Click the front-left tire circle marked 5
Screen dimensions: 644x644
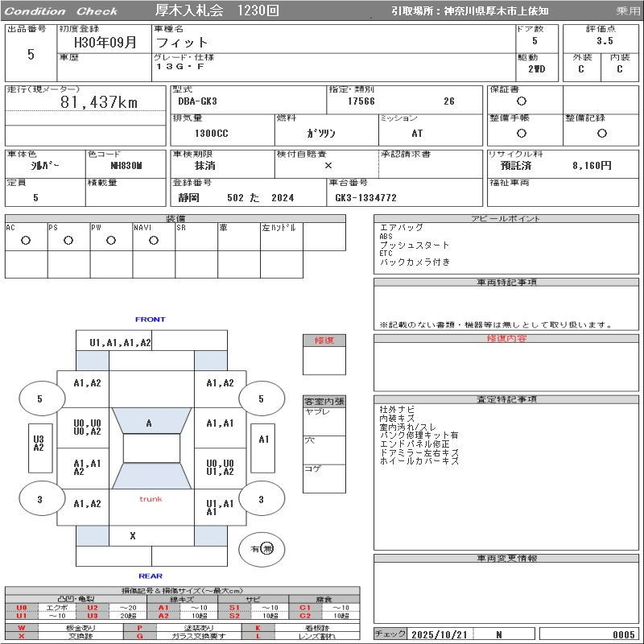39,398
